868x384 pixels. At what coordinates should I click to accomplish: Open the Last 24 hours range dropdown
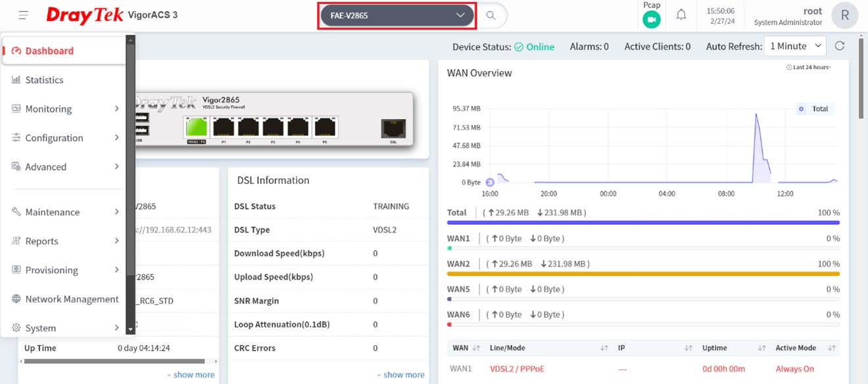click(808, 67)
